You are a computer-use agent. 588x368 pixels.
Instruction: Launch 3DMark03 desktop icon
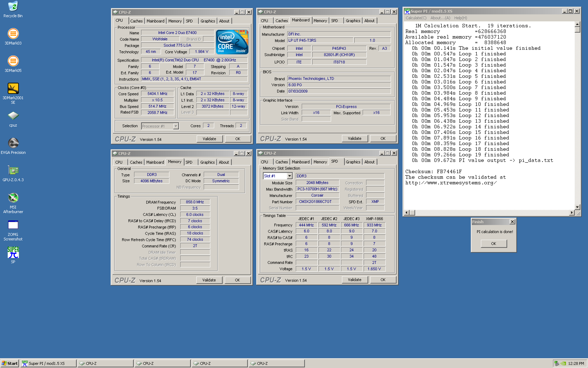coord(13,37)
